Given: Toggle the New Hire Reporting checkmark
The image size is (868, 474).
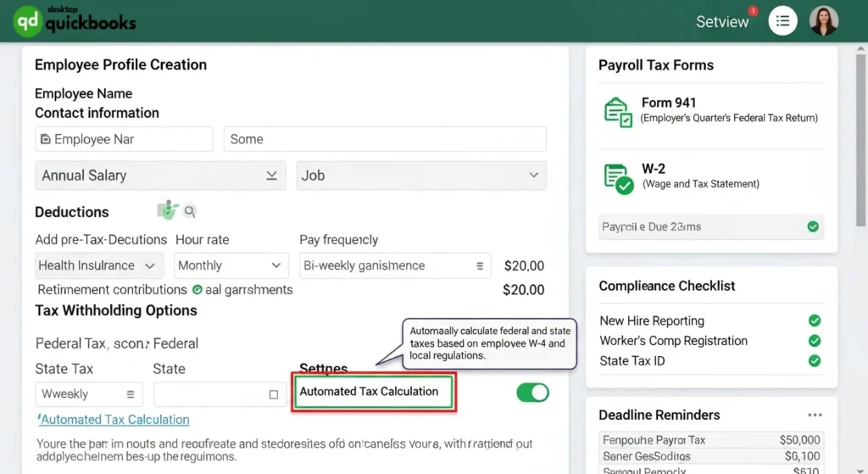Looking at the screenshot, I should 814,321.
